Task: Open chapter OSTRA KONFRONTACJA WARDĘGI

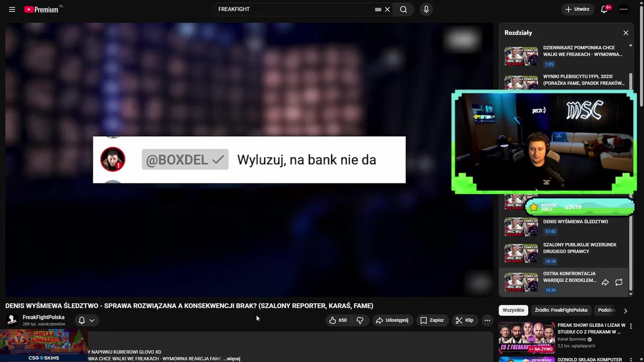Action: coord(570,277)
